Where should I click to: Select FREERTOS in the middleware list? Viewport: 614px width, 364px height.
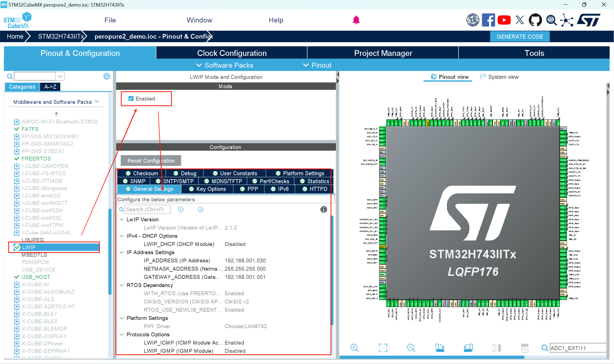tap(36, 159)
